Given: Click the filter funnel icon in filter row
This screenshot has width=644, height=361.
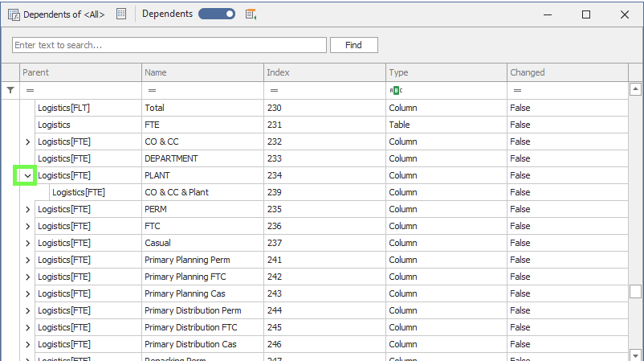Looking at the screenshot, I should tap(10, 91).
